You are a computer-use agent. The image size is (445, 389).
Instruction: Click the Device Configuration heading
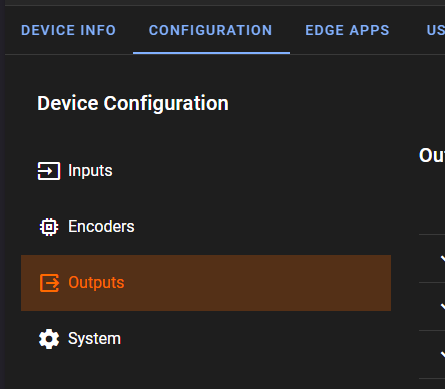133,104
